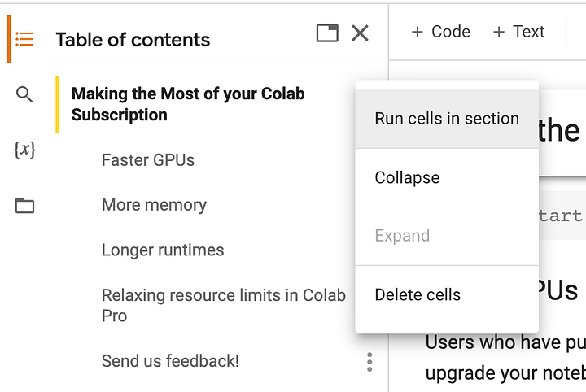Add a new Code cell
Image resolution: width=586 pixels, height=392 pixels.
pyautogui.click(x=440, y=32)
